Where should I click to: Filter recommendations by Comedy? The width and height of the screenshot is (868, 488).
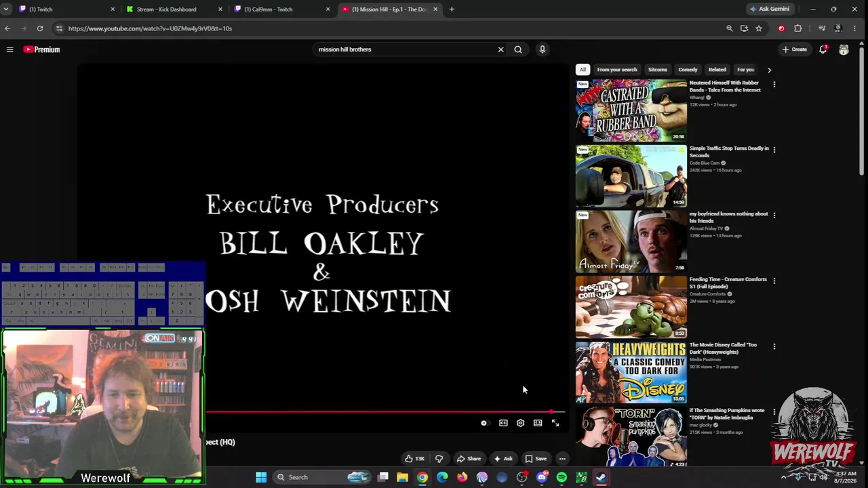(x=688, y=70)
